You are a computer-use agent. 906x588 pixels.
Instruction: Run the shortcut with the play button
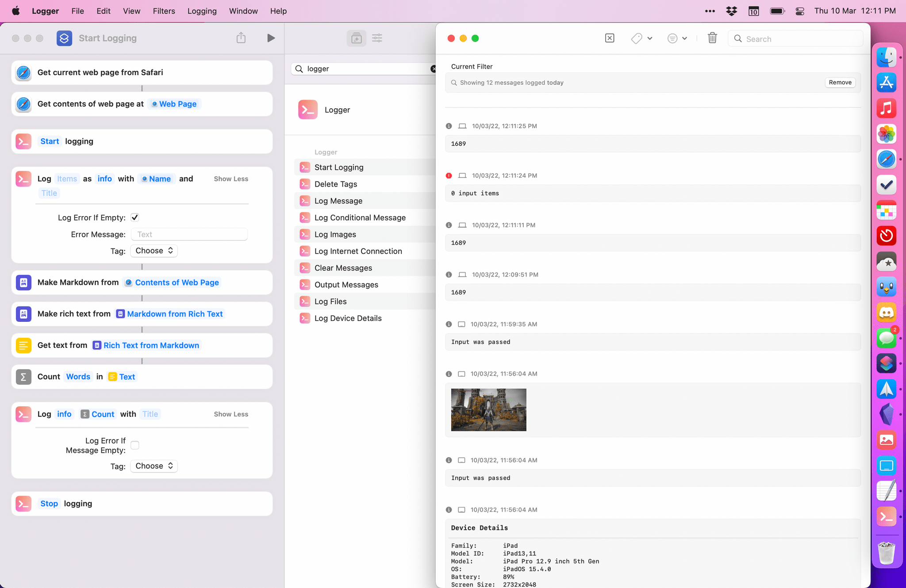coord(271,38)
